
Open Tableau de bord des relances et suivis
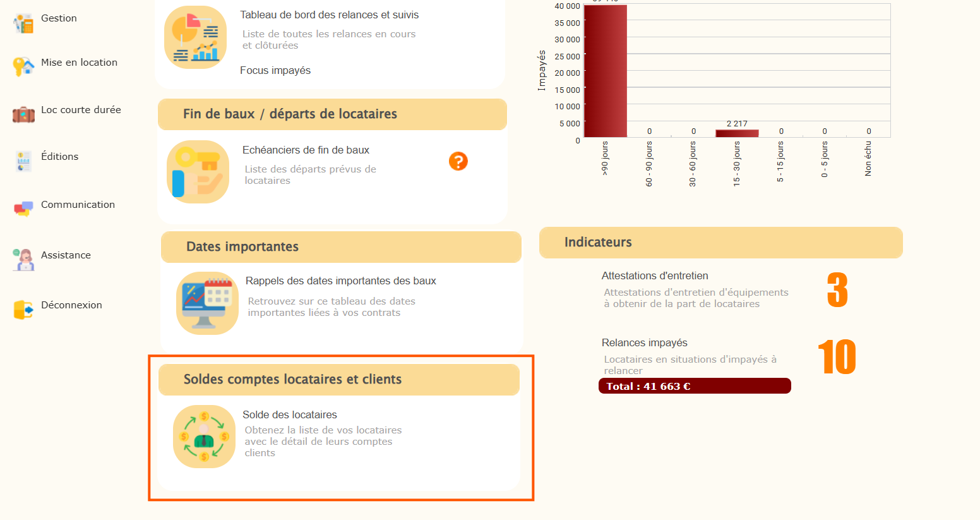329,15
